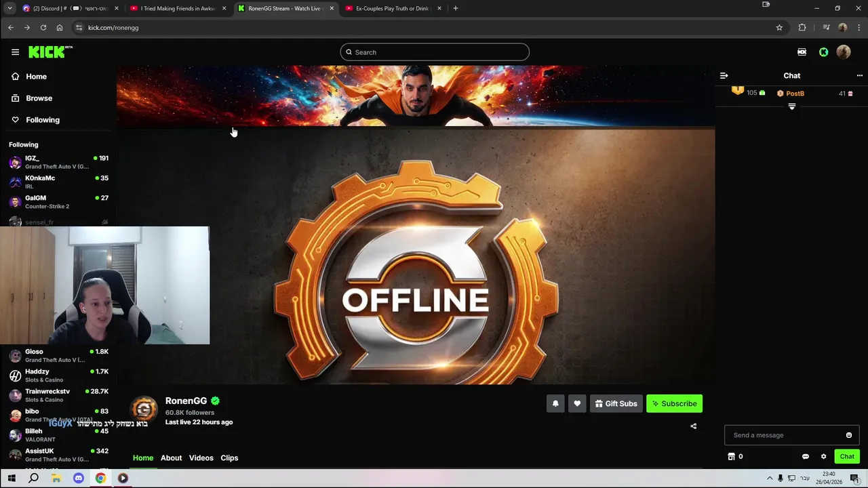The image size is (868, 488).
Task: Switch to I Tried Making Friends tab
Action: (178, 8)
